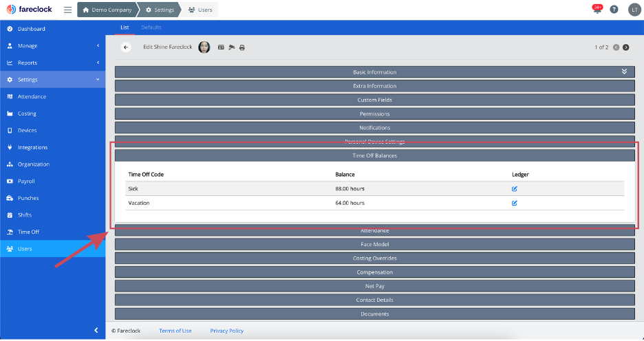Expand the Manage sidebar menu
This screenshot has width=644, height=341.
[52, 45]
